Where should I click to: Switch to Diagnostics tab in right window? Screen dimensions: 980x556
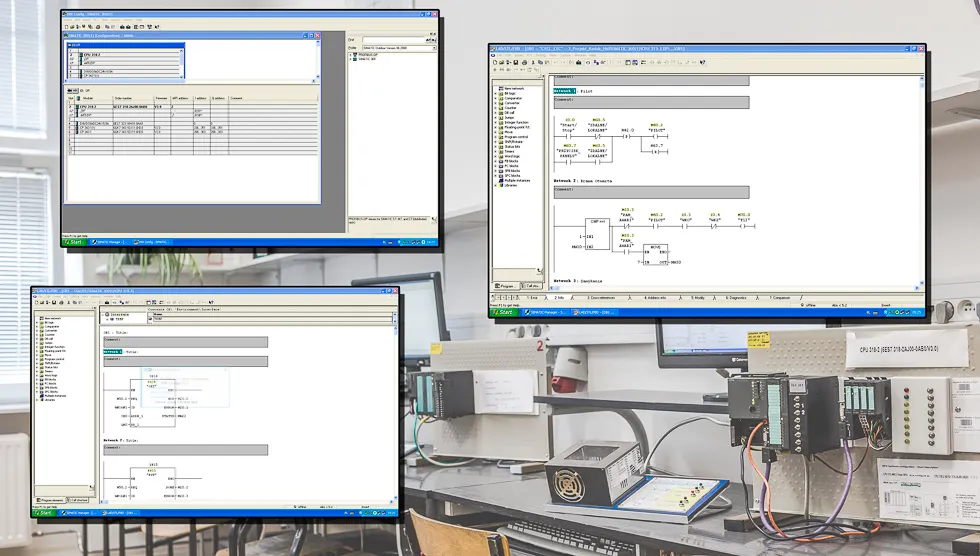tap(736, 297)
